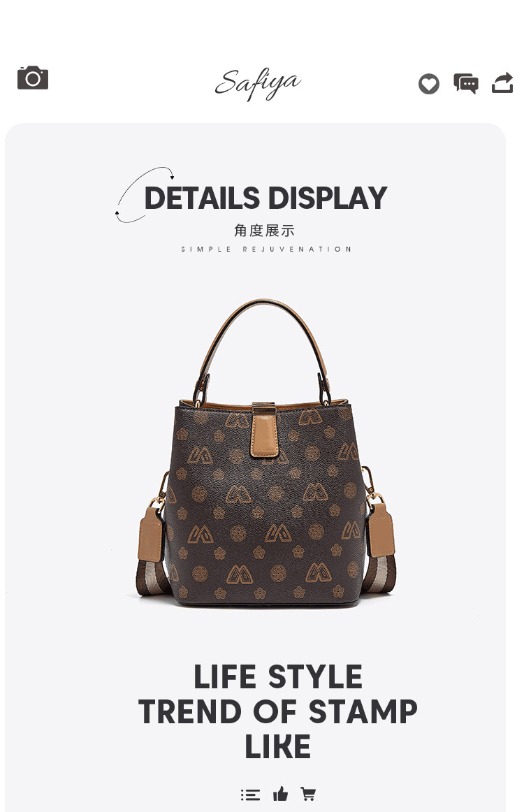Open the shopping cart icon
This screenshot has width=524, height=812.
[x=308, y=793]
